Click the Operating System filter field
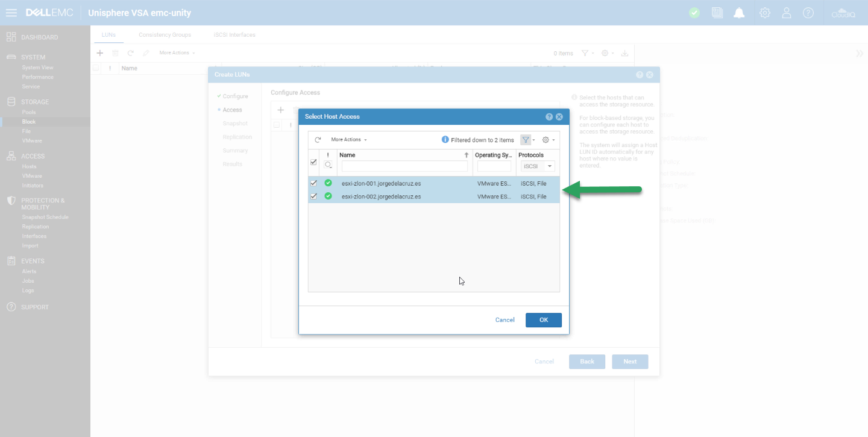This screenshot has height=437, width=868. (494, 166)
